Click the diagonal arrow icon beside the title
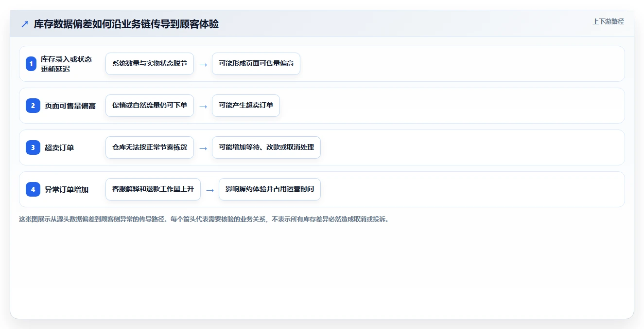Screen dimensions: 644x329 click(x=25, y=24)
